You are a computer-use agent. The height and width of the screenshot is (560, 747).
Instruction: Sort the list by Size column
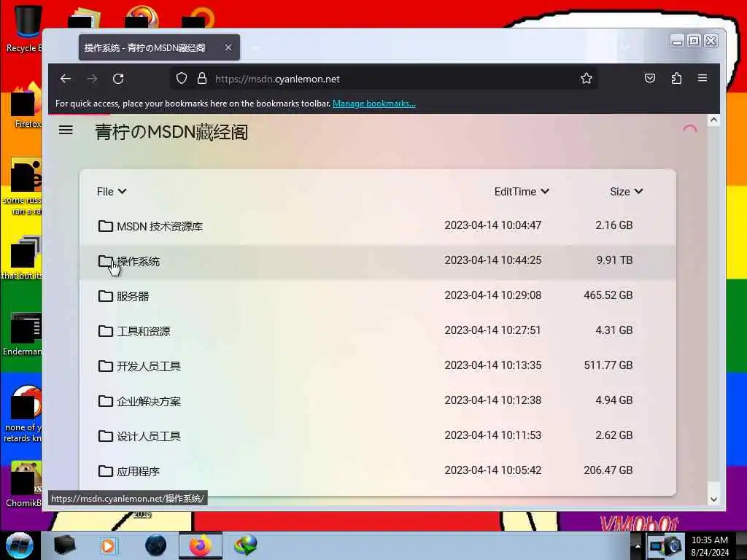coord(627,192)
